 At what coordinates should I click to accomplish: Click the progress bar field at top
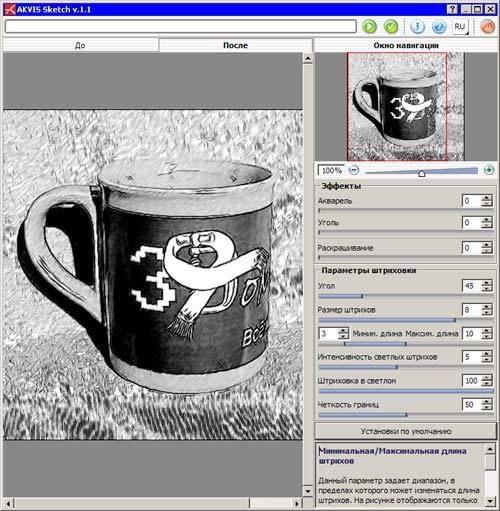pos(181,26)
